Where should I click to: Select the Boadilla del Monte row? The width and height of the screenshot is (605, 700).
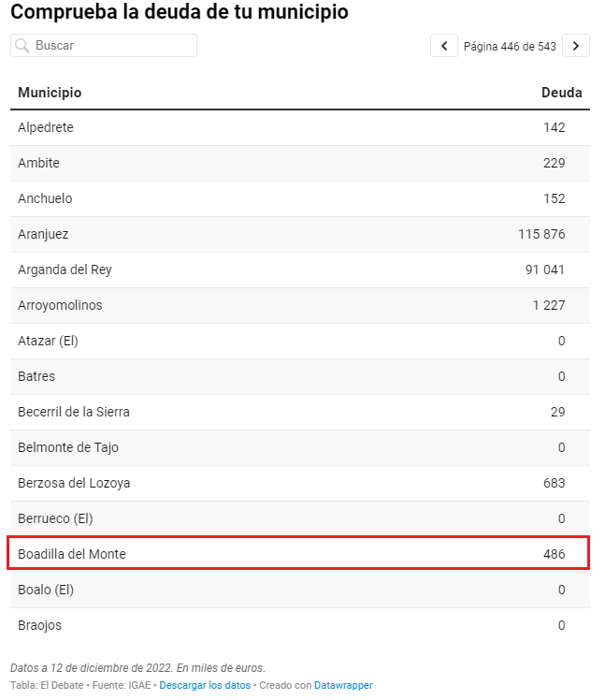(x=300, y=554)
